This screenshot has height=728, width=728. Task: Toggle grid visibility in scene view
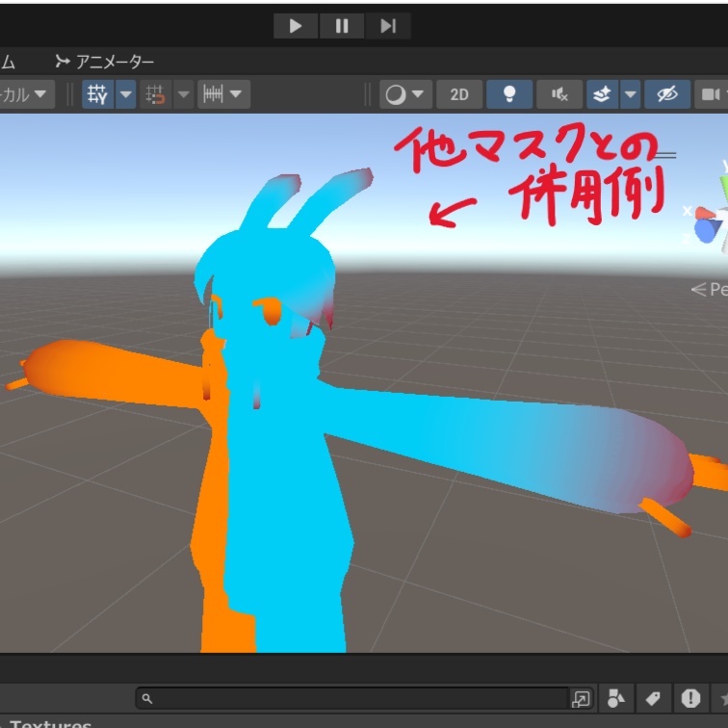coord(98,94)
